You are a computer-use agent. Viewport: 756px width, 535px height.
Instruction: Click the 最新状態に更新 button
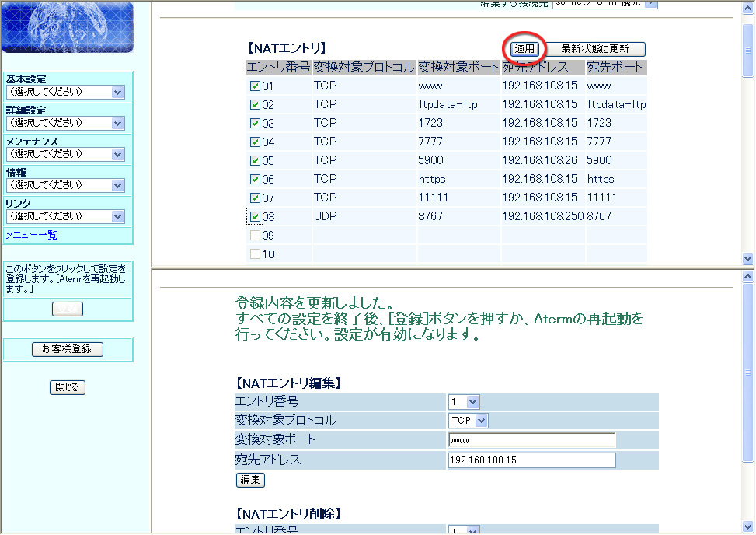click(595, 49)
